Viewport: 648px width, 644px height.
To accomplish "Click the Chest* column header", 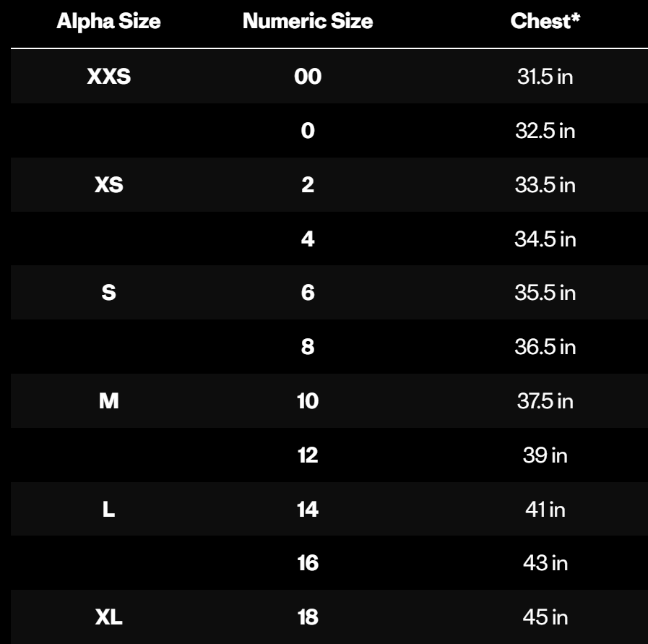I will (545, 21).
